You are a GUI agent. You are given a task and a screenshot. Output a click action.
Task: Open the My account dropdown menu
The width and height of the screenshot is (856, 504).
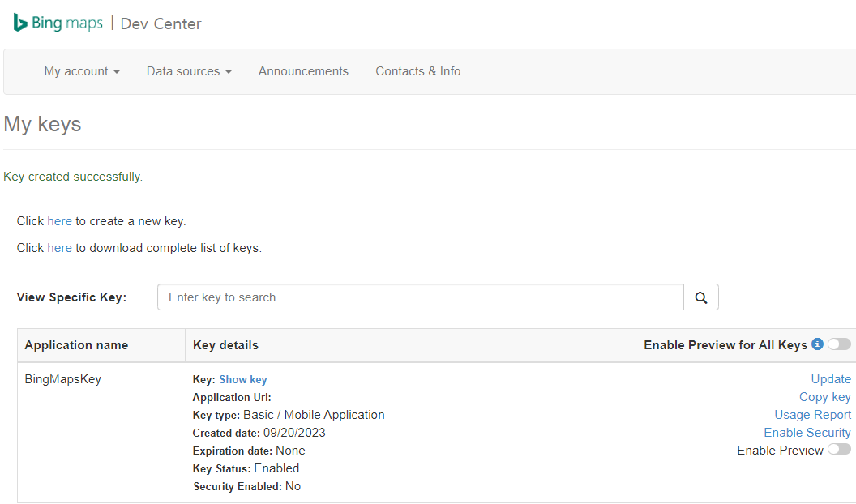click(x=82, y=71)
